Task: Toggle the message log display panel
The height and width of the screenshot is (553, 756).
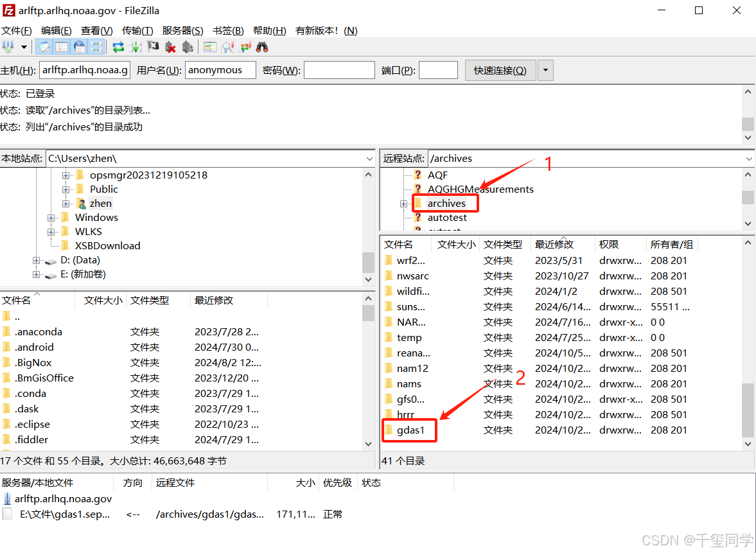Action: [x=44, y=46]
